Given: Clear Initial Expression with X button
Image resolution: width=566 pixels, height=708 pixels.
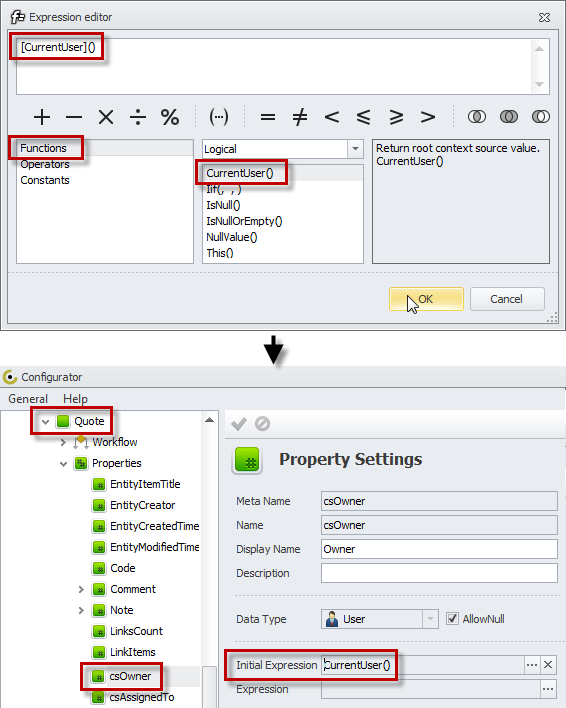Looking at the screenshot, I should [x=548, y=665].
